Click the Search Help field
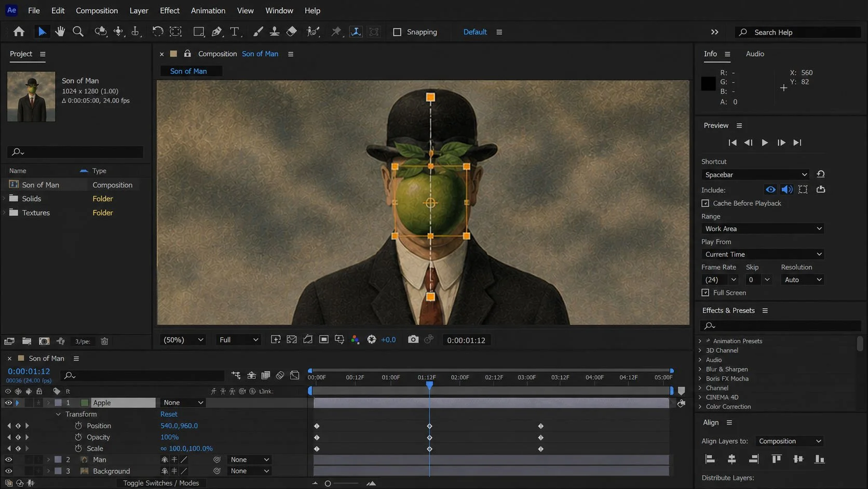 point(798,32)
